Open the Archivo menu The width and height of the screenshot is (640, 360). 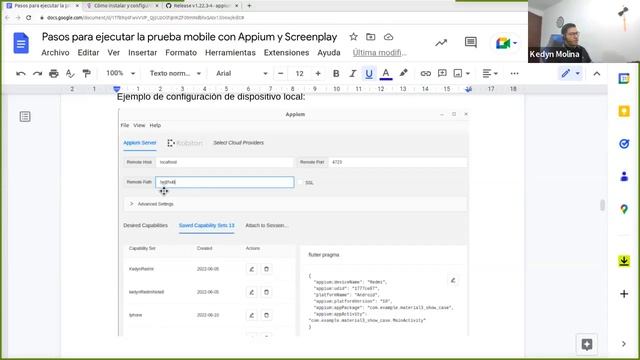click(x=55, y=53)
